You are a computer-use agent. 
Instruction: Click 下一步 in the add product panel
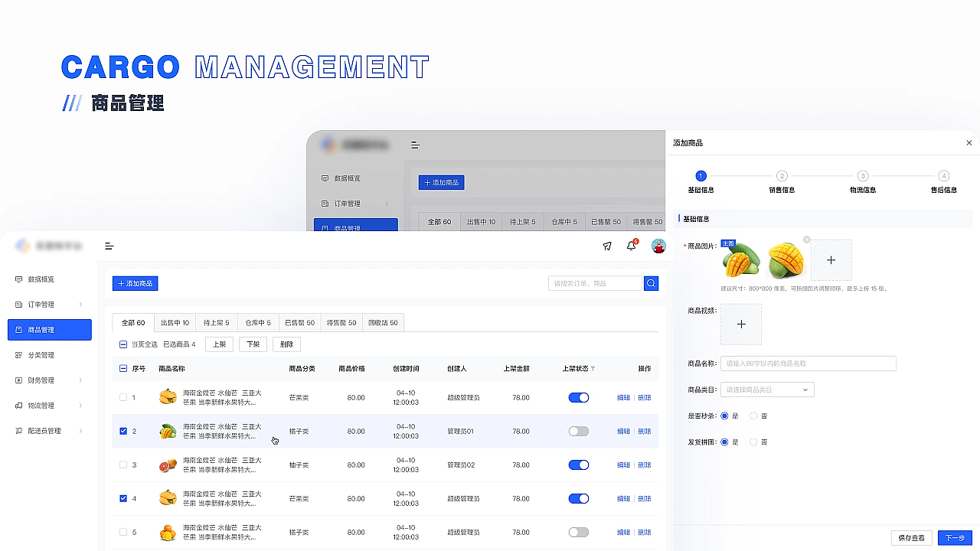(x=955, y=538)
